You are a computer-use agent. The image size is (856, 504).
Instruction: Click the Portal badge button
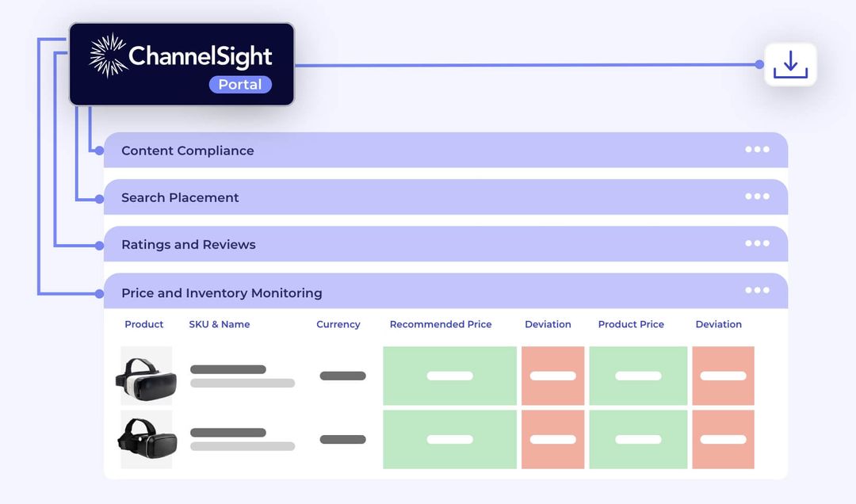239,84
